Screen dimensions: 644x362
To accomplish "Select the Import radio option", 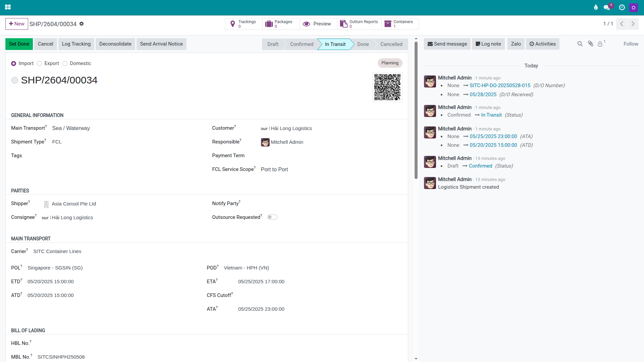I will pyautogui.click(x=14, y=63).
